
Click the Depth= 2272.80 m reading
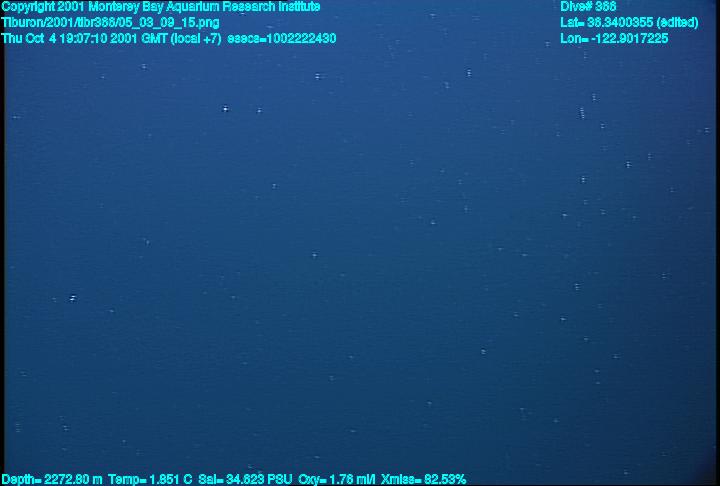click(x=52, y=479)
